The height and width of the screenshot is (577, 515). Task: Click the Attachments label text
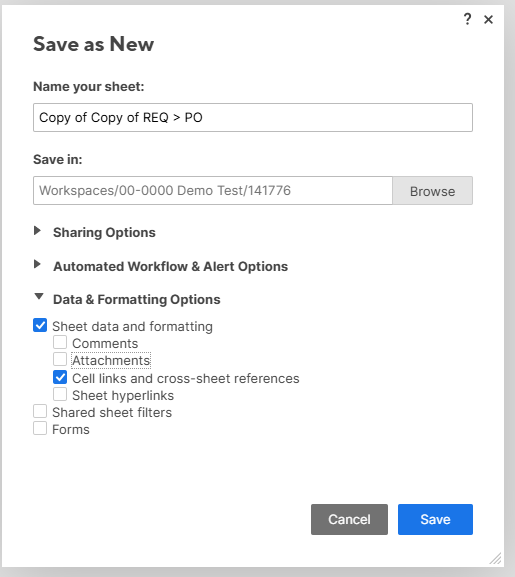pyautogui.click(x=111, y=361)
